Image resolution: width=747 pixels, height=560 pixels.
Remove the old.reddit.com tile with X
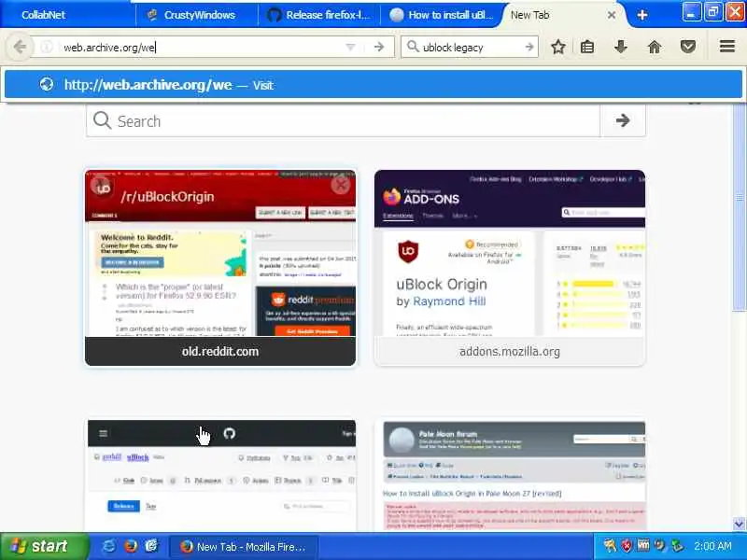340,185
